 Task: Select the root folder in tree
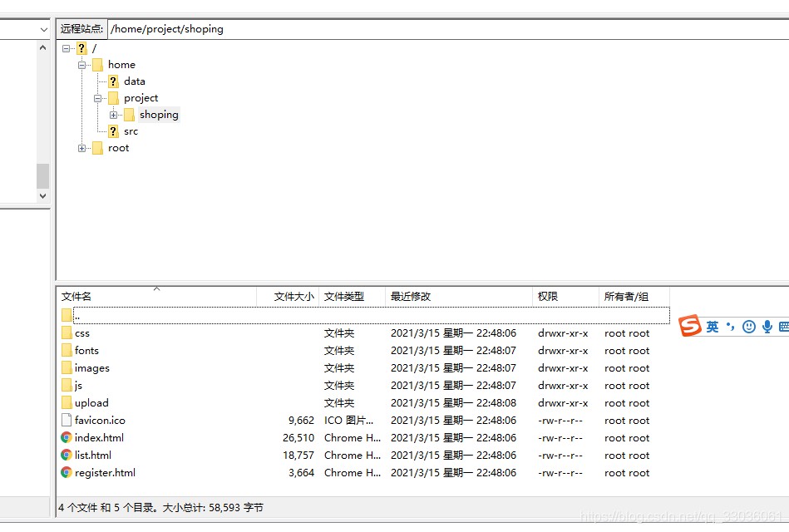pos(118,148)
